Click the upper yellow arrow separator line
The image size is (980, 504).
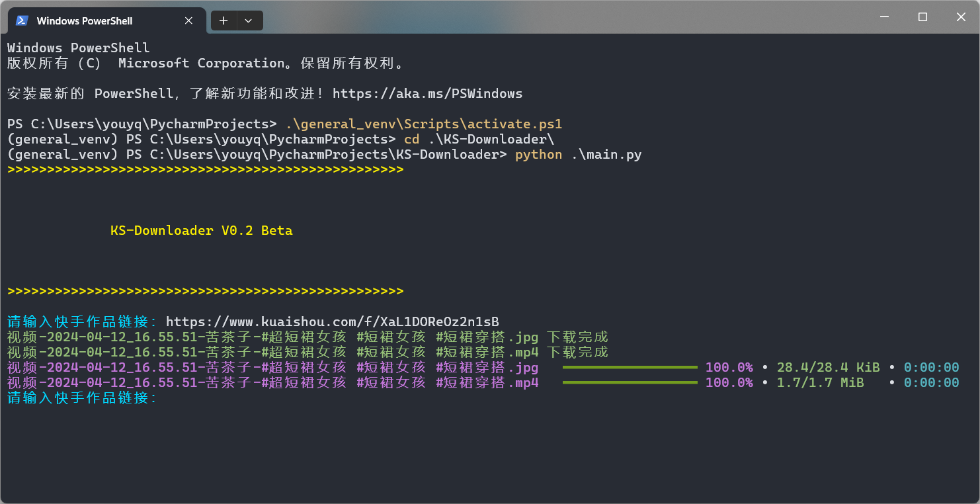(205, 170)
